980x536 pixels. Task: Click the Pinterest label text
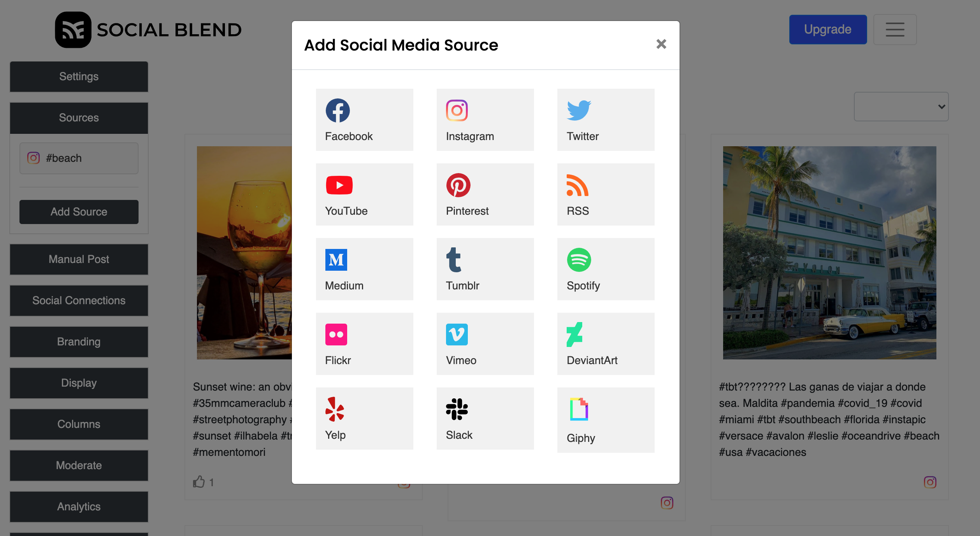point(467,211)
